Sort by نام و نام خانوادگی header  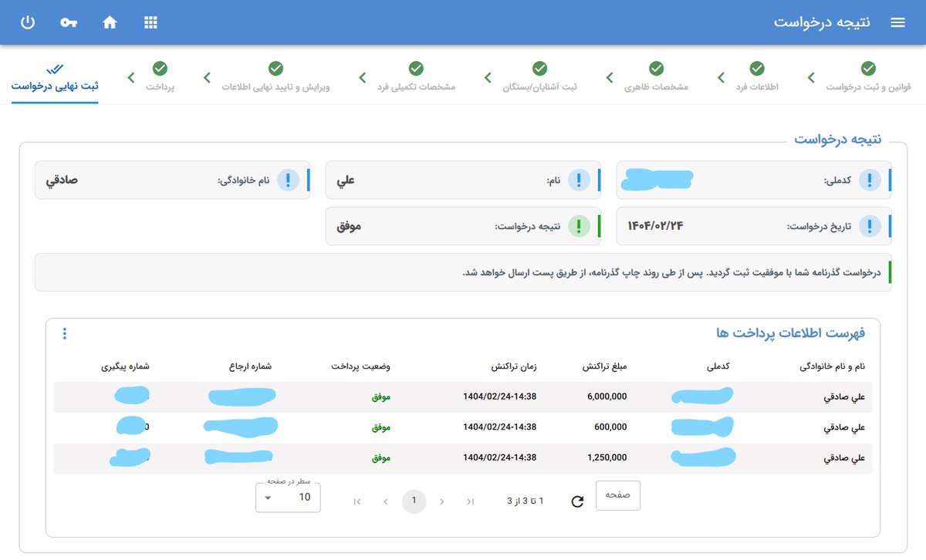click(x=832, y=366)
